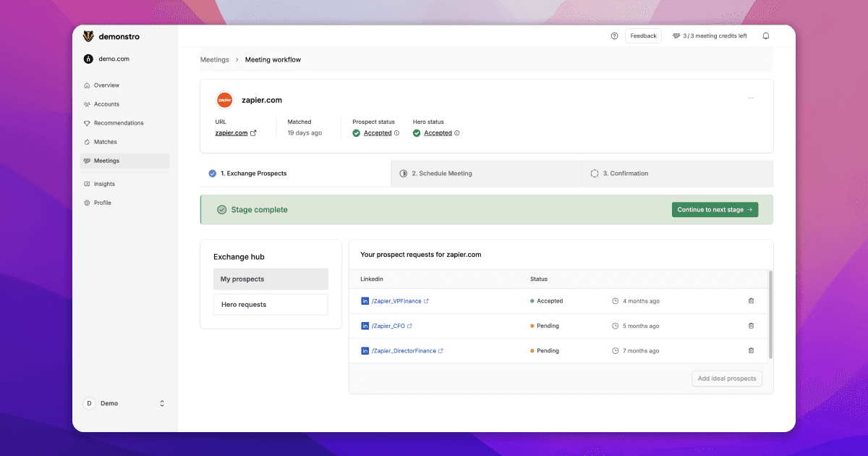
Task: Open the Feedback button
Action: 643,35
